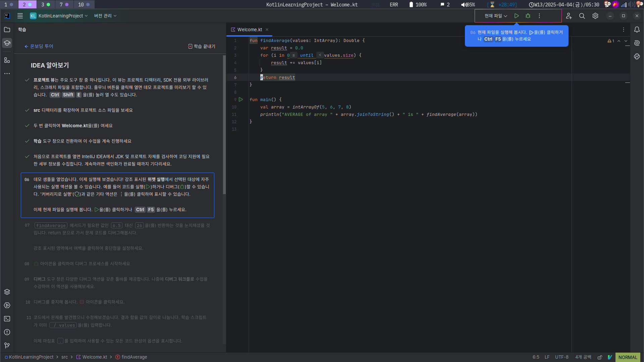Switch to workspace 10
Viewport: 644px width, 362px height.
coord(84,4)
